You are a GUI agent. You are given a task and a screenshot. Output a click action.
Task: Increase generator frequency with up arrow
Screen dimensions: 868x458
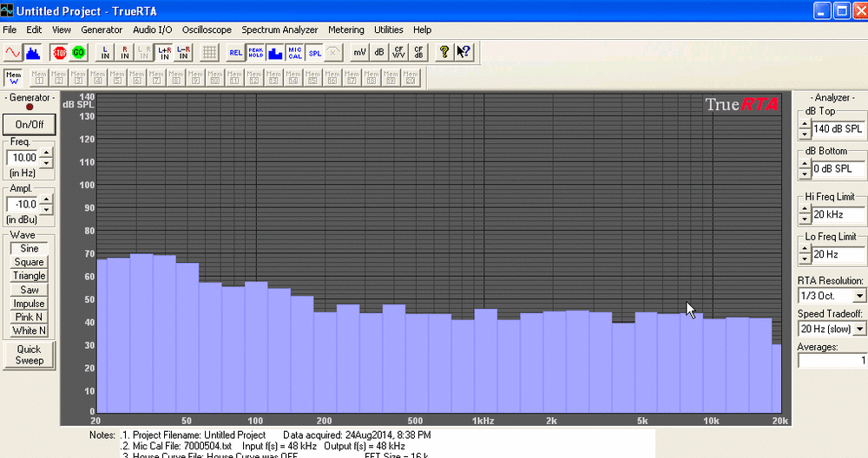click(x=47, y=153)
